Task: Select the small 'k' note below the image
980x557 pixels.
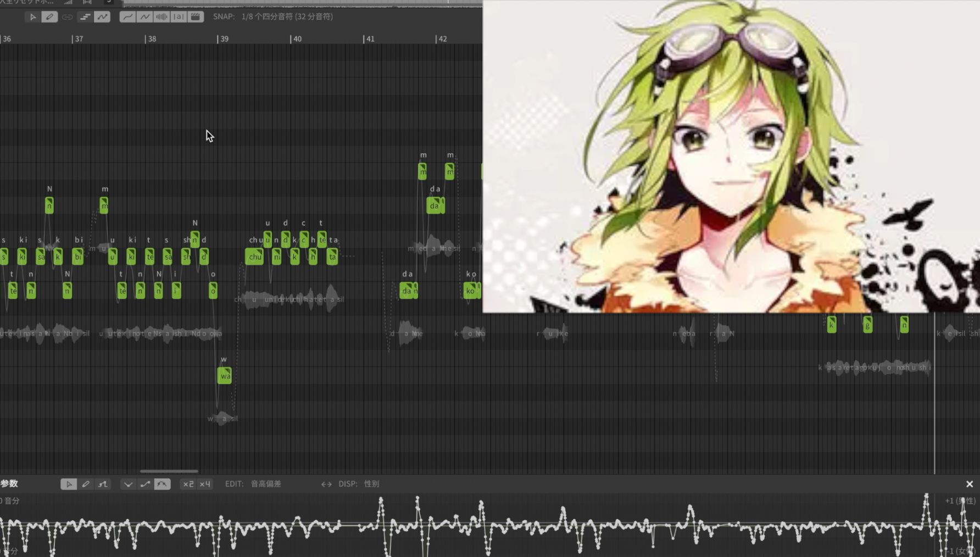Action: click(x=832, y=325)
